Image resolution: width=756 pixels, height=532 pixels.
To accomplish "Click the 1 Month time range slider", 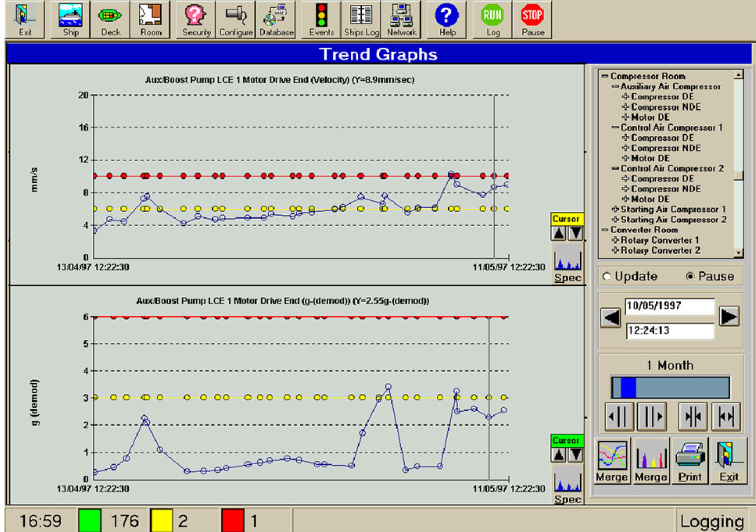I will 670,388.
